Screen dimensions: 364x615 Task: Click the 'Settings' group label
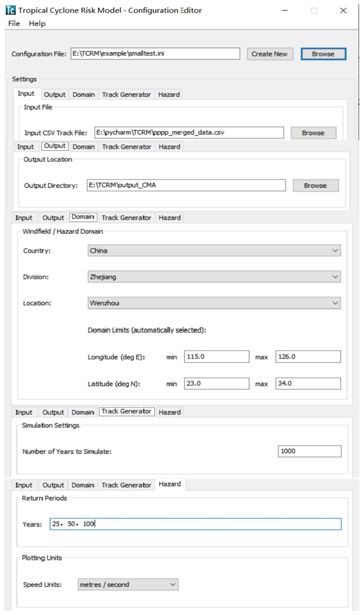click(24, 79)
